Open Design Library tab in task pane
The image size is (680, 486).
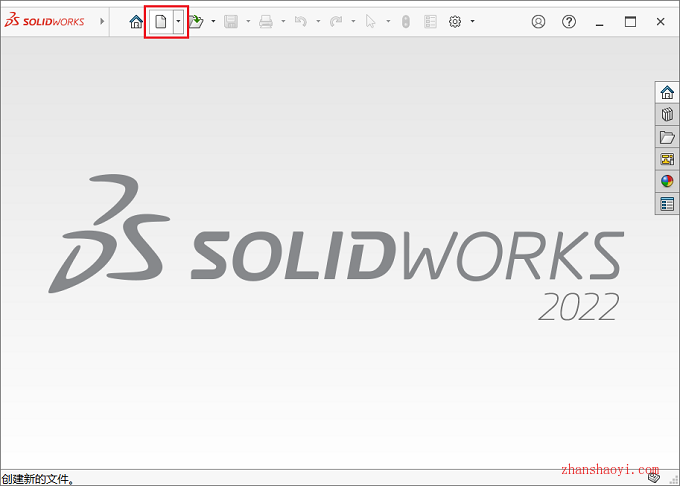tap(667, 114)
